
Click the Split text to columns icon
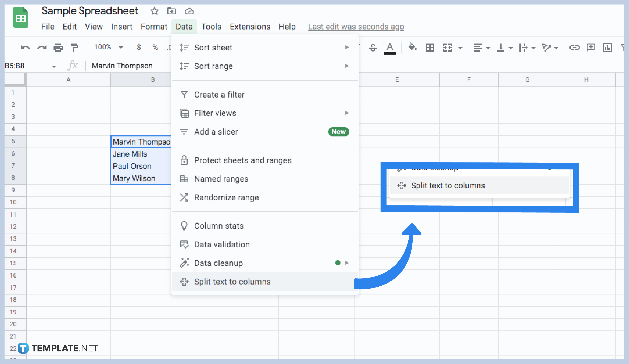[x=184, y=281]
